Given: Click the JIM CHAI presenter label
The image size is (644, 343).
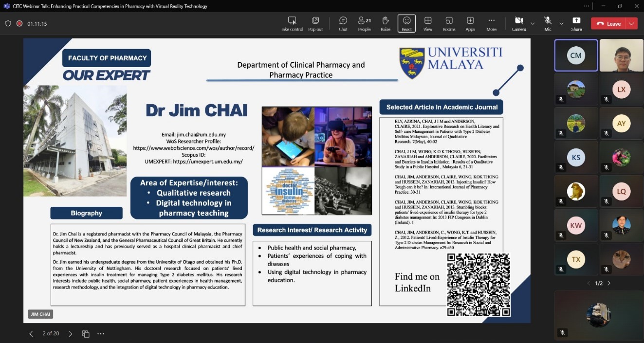Looking at the screenshot, I should tap(40, 314).
